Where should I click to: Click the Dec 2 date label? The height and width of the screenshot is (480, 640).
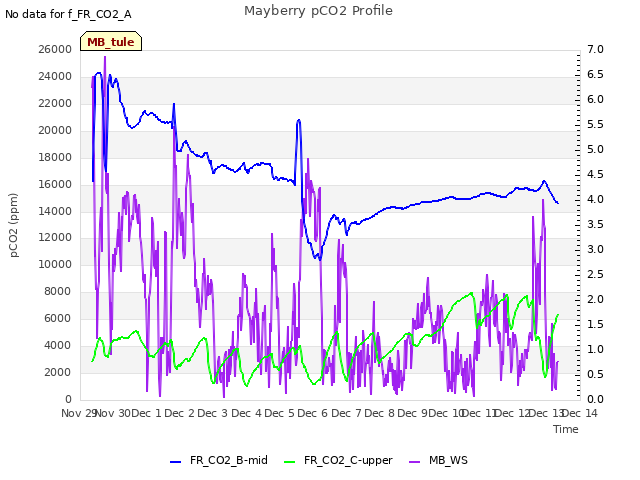[x=180, y=413]
